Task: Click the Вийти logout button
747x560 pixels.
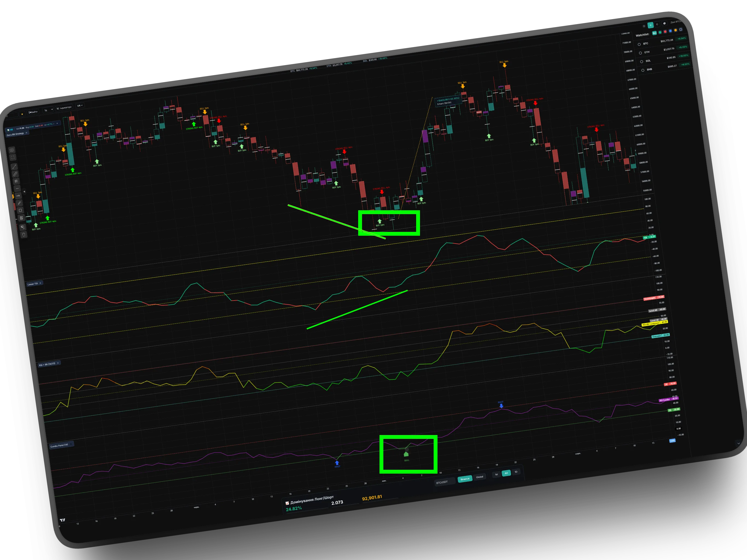Action: (33, 112)
